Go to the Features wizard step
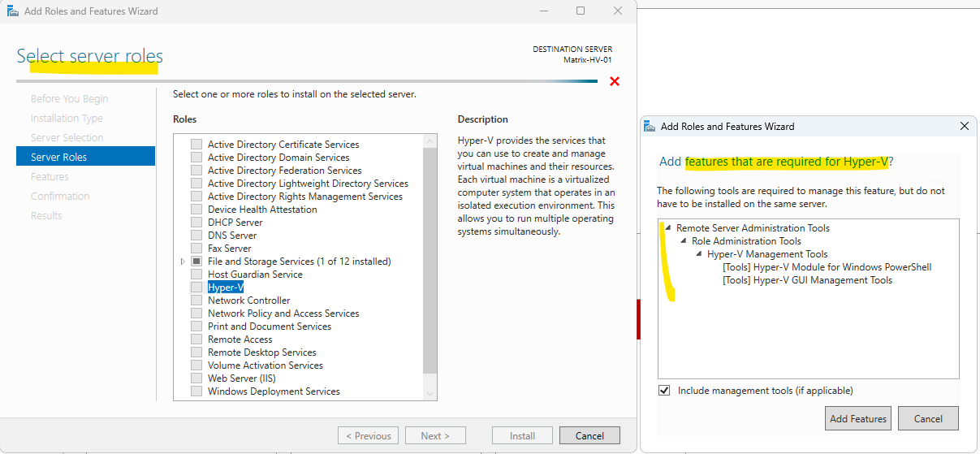This screenshot has height=454, width=980. coord(50,176)
